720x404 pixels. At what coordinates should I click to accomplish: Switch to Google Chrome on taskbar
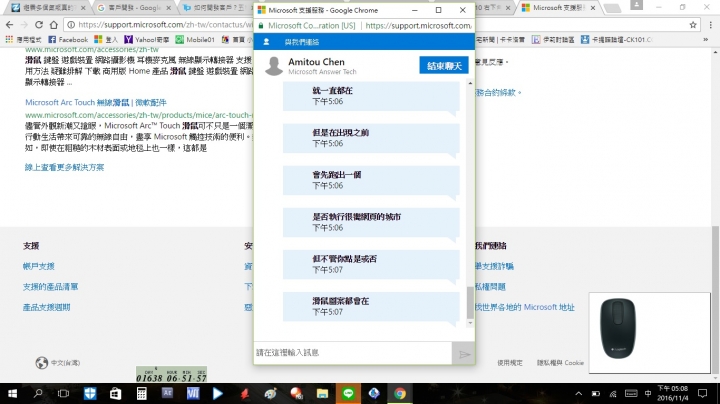point(400,393)
